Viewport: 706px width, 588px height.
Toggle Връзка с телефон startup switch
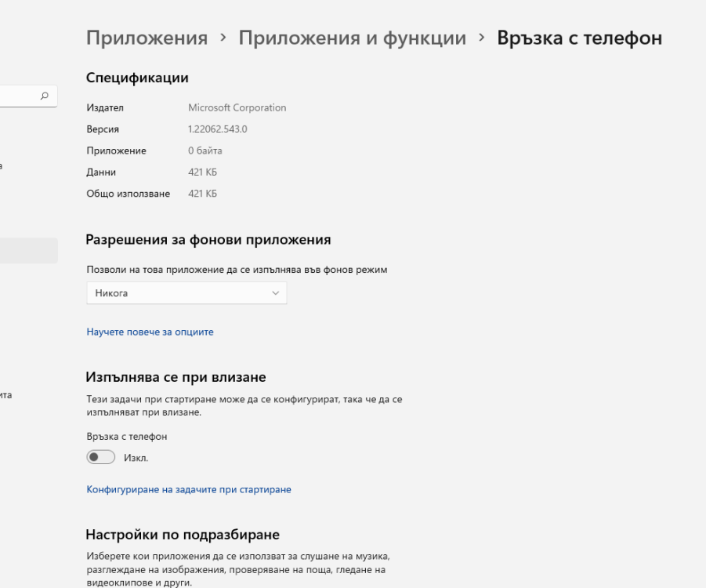(x=101, y=457)
